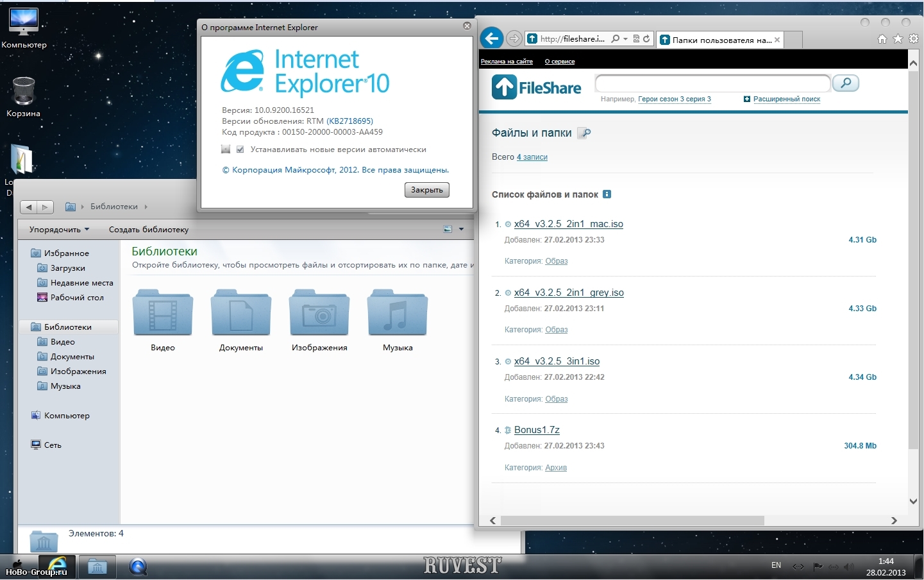The height and width of the screenshot is (580, 924).
Task: Click the breadcrumb arrow after Библиотеки
Action: pyautogui.click(x=146, y=207)
